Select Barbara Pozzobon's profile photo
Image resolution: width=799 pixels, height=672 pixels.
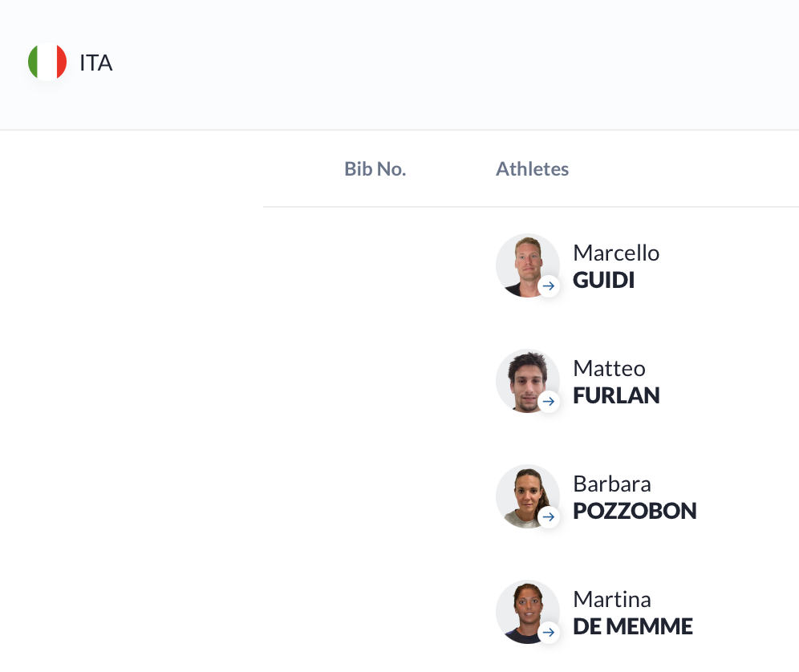(x=527, y=496)
